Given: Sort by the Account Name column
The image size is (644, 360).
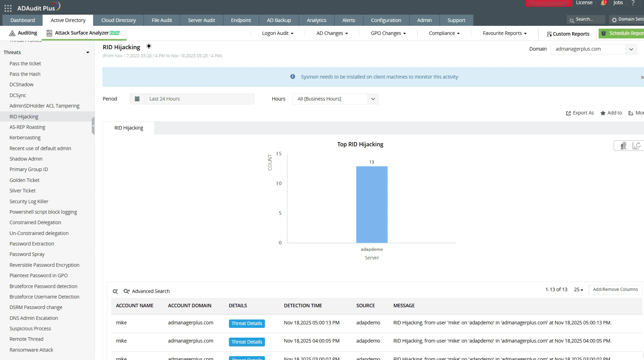Looking at the screenshot, I should coord(135,306).
